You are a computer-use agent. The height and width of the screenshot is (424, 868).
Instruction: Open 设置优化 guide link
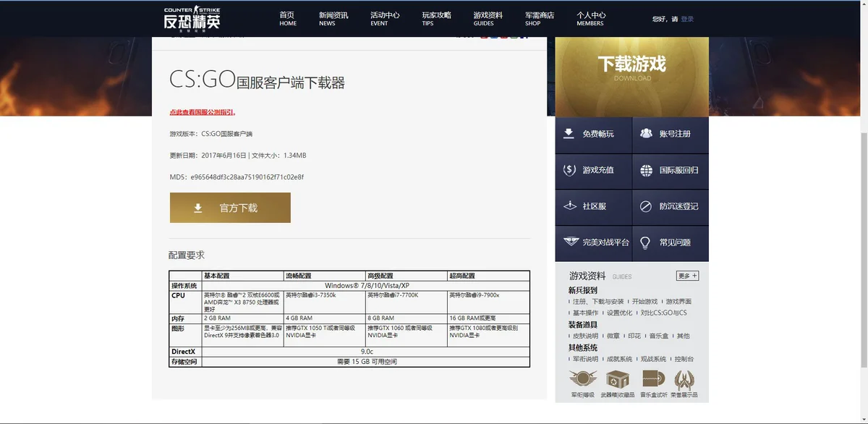[619, 313]
